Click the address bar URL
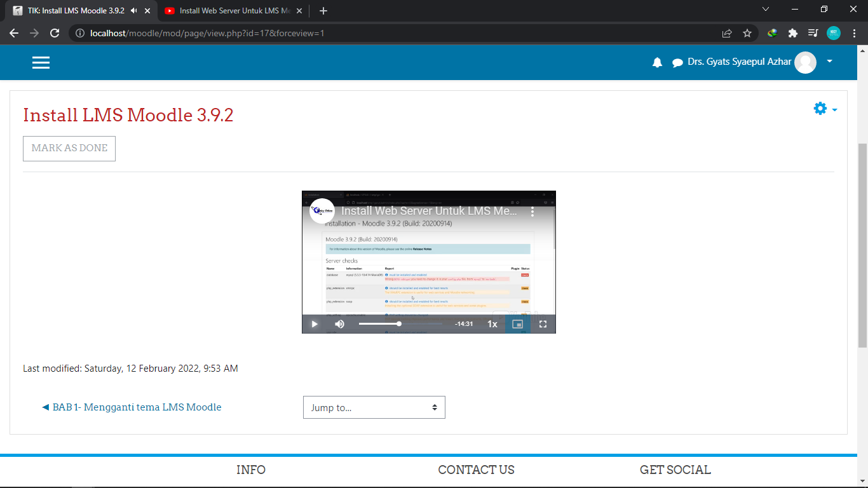The image size is (868, 488). click(208, 33)
